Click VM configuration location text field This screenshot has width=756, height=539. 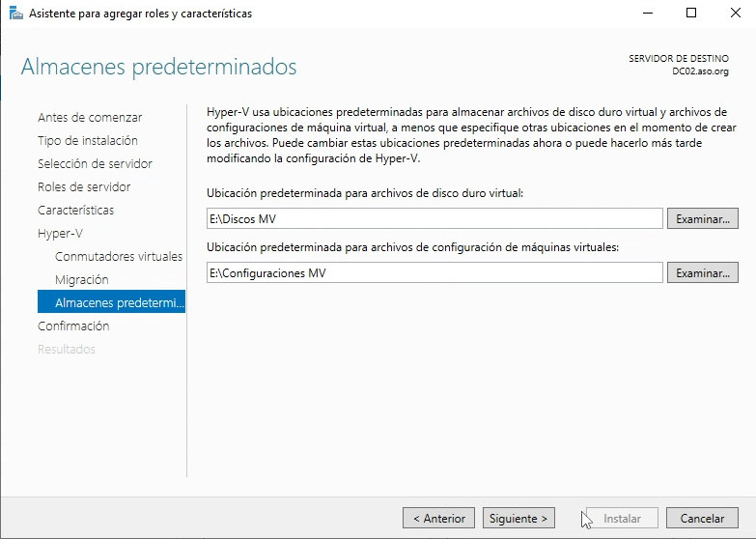point(434,272)
